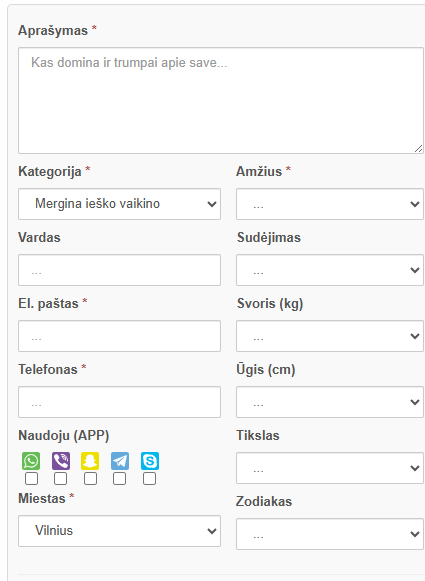Click the Skype app icon
The height and width of the screenshot is (581, 425).
(x=150, y=461)
